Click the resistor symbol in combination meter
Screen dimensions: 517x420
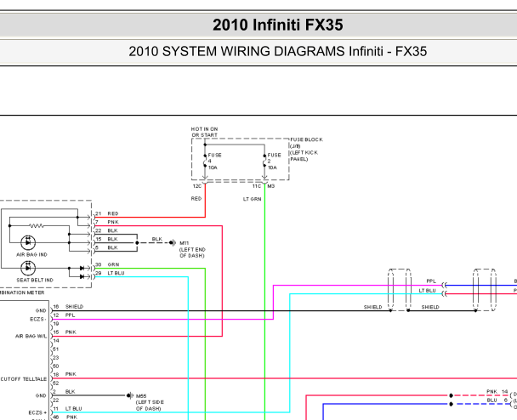[x=37, y=226]
